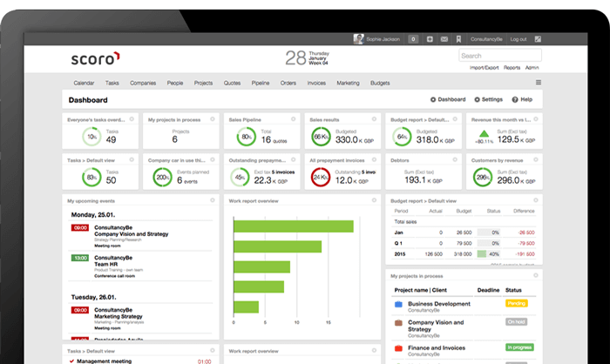Click the Finance and Invoices project name
Viewport: 610px width, 364px height.
pos(437,348)
